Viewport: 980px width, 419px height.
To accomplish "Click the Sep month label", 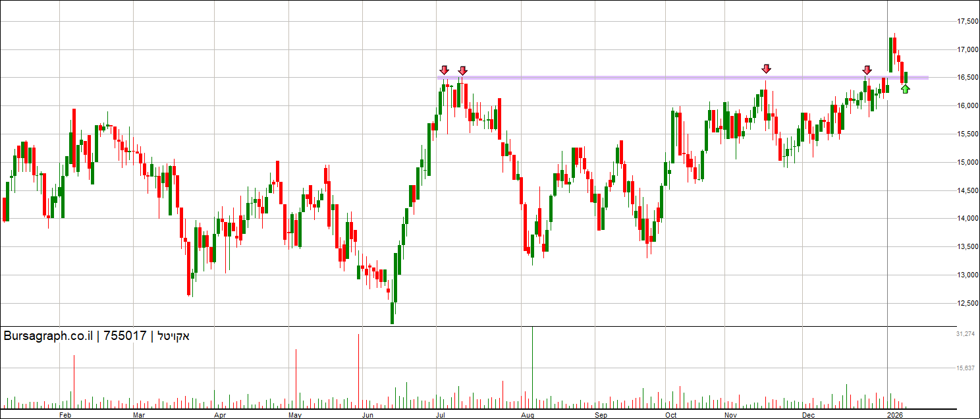I will coord(601,415).
